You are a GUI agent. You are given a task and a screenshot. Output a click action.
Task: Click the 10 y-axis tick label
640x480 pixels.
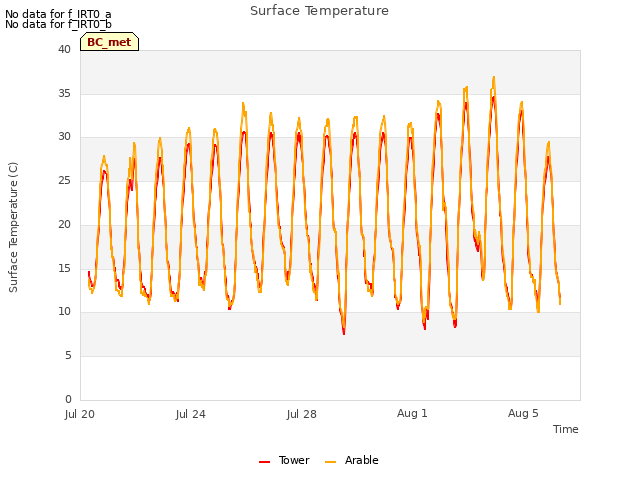[64, 312]
